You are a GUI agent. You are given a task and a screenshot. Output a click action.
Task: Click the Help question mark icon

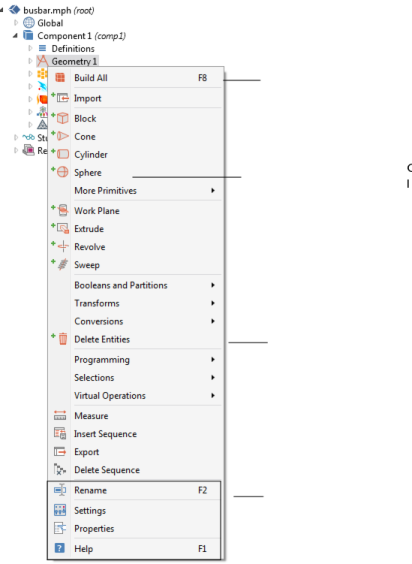[60, 548]
